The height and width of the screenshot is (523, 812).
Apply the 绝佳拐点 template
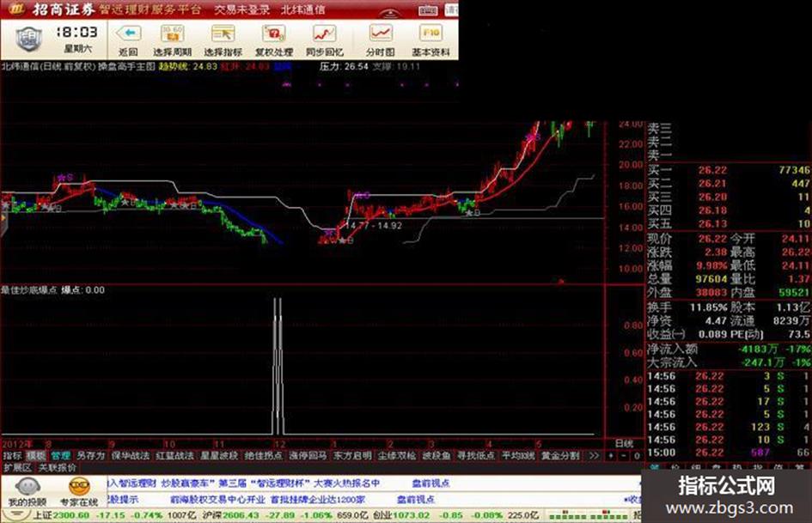(x=263, y=456)
